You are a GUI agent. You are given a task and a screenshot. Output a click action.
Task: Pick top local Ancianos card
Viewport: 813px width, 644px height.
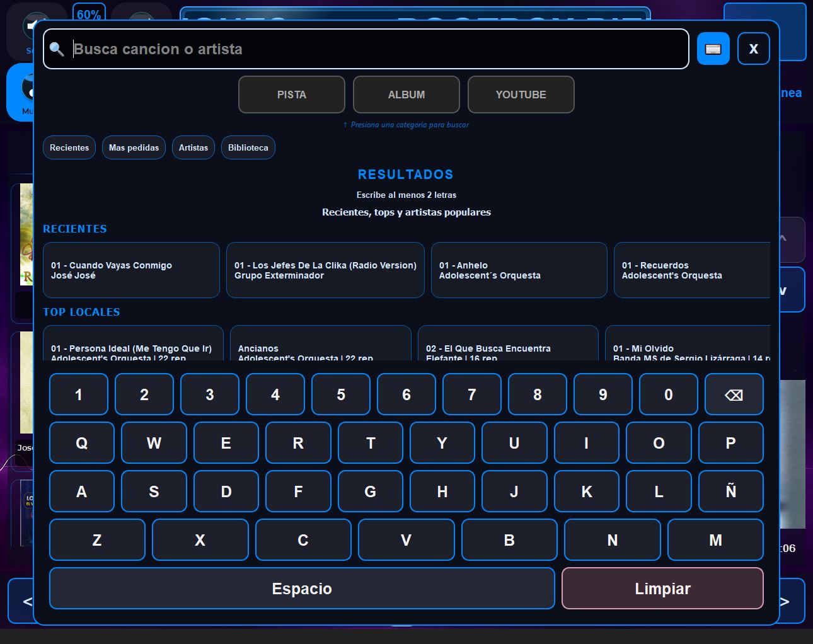coord(321,343)
